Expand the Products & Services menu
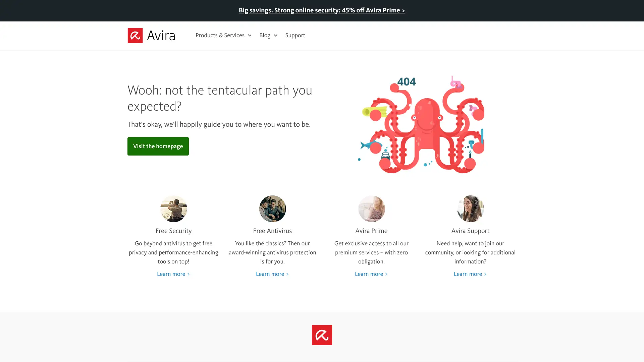Screen dimensions: 644x362 point(223,35)
